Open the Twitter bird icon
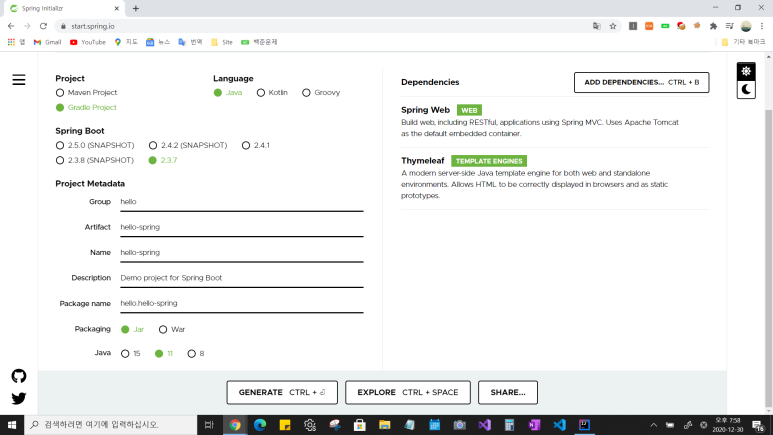The width and height of the screenshot is (773, 435). click(19, 398)
